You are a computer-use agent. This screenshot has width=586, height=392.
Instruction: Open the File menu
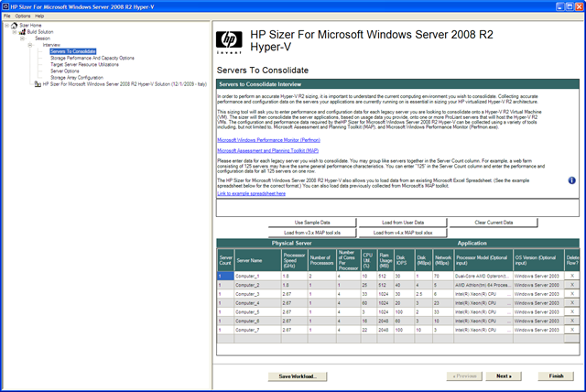[6, 16]
